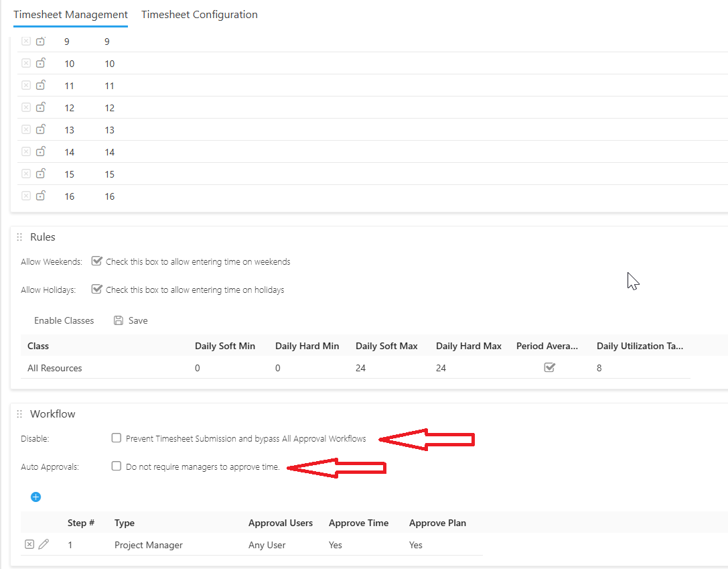The height and width of the screenshot is (569, 728).
Task: Click Approve Time Yes cell
Action: pos(336,545)
